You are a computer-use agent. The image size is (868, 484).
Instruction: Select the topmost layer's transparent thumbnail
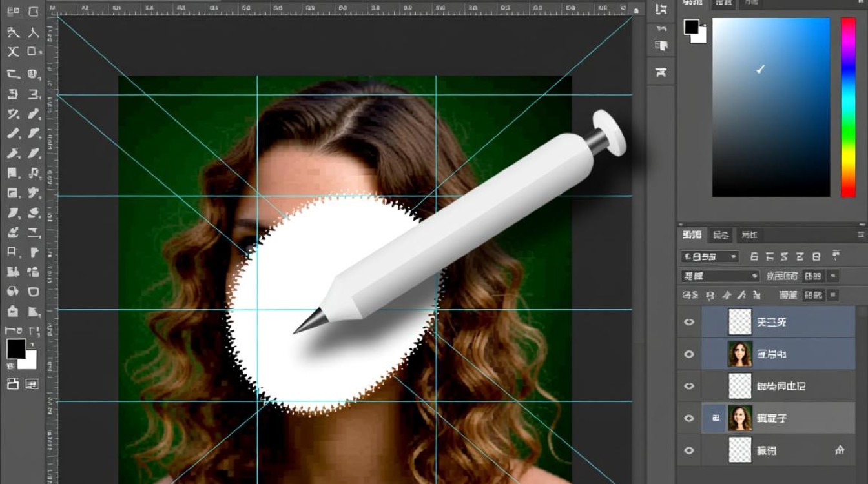coord(740,321)
